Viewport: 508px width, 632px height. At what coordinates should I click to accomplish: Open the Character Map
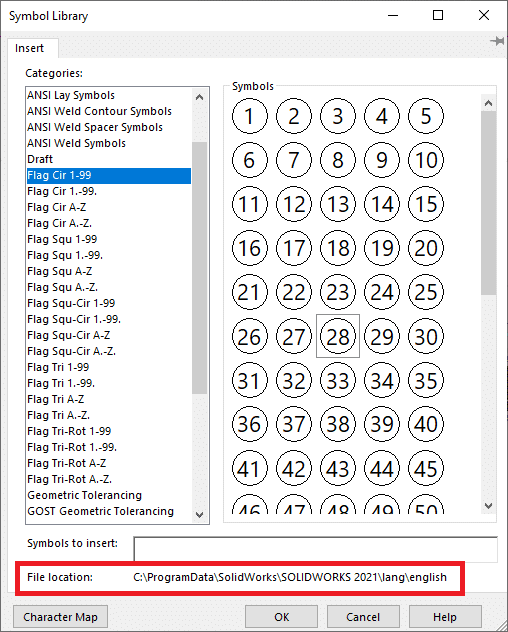tap(60, 617)
